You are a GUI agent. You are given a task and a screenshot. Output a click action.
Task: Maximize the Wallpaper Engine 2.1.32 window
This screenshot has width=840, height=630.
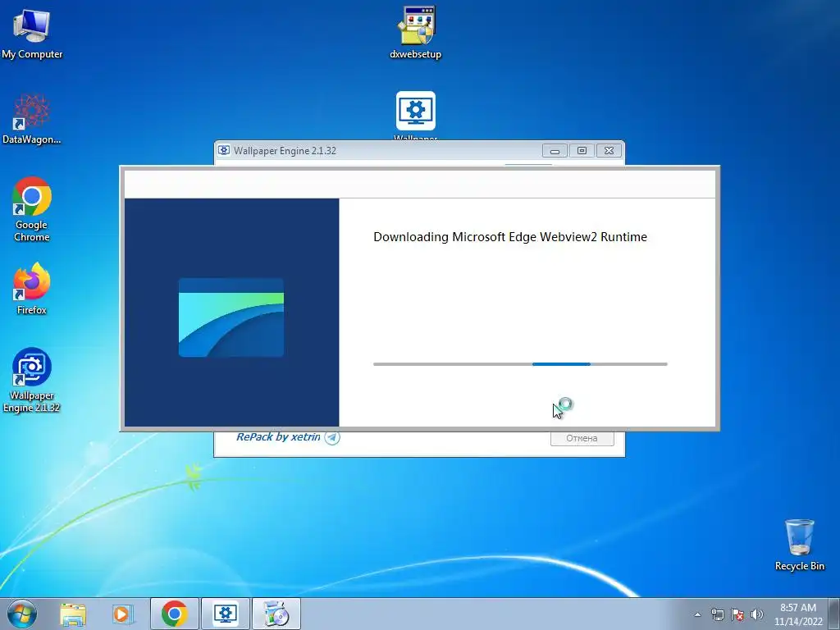582,151
